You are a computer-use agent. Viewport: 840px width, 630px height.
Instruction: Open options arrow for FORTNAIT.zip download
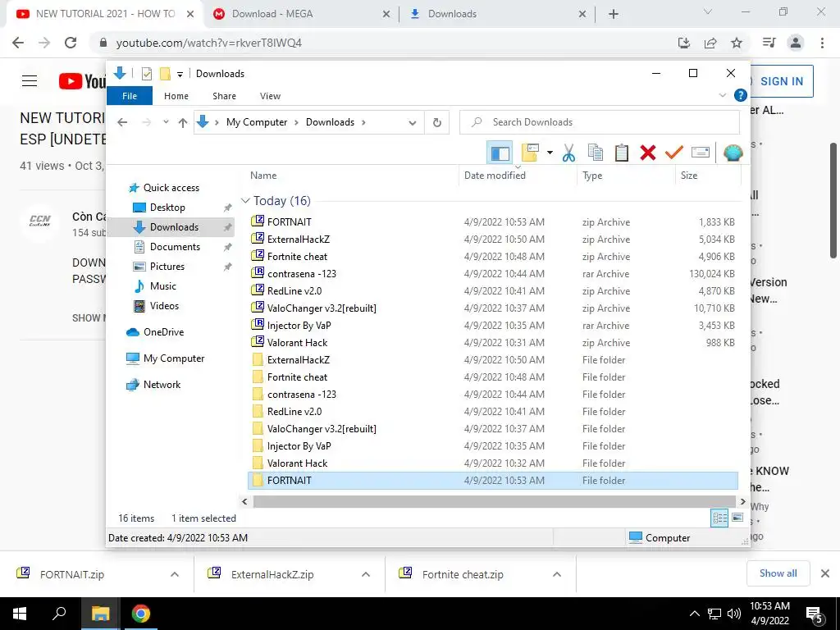175,574
